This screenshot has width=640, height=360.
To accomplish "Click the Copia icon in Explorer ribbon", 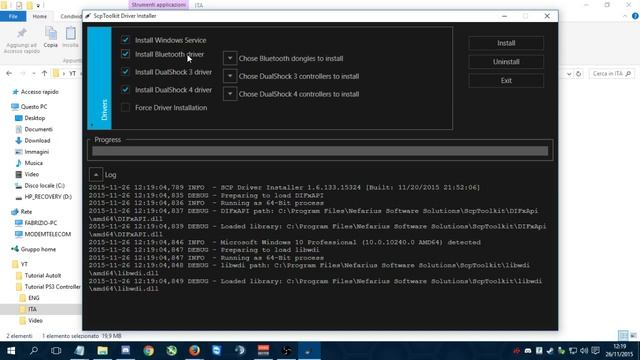I will [x=51, y=37].
